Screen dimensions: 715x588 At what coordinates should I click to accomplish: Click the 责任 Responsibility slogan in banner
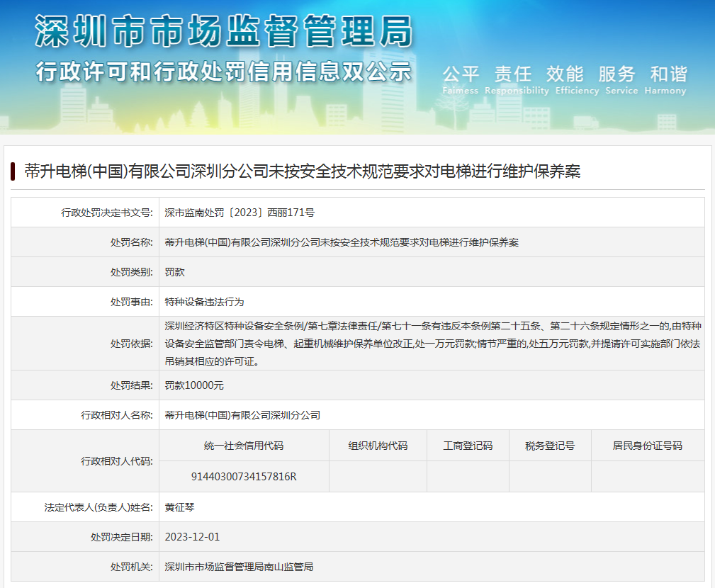[517, 80]
